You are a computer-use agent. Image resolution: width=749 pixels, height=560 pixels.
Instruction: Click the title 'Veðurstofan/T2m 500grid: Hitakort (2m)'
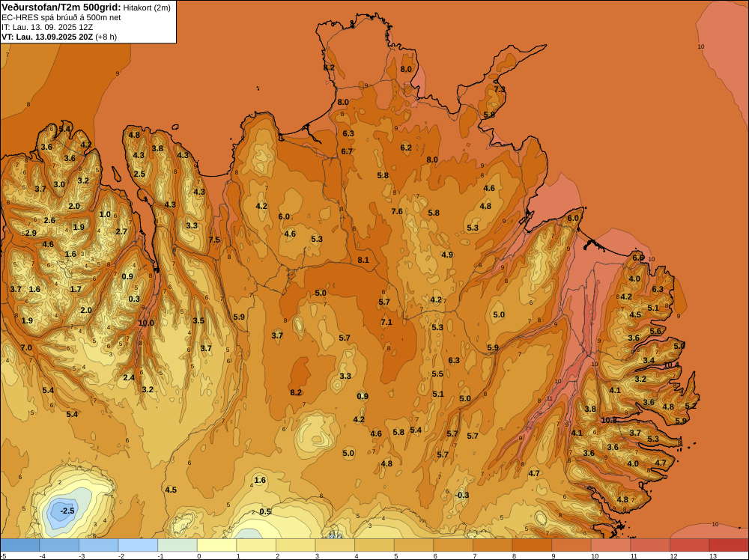(x=86, y=7)
